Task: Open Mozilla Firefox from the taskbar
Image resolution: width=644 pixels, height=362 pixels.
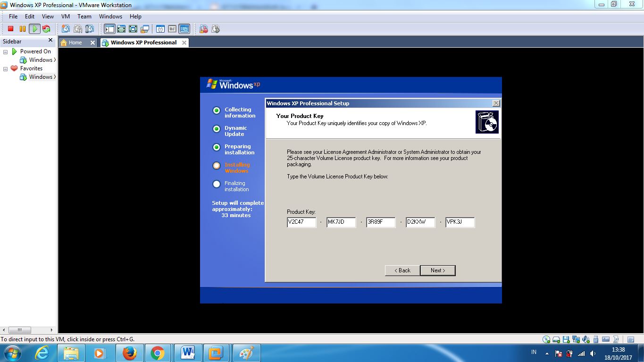Action: [x=129, y=353]
